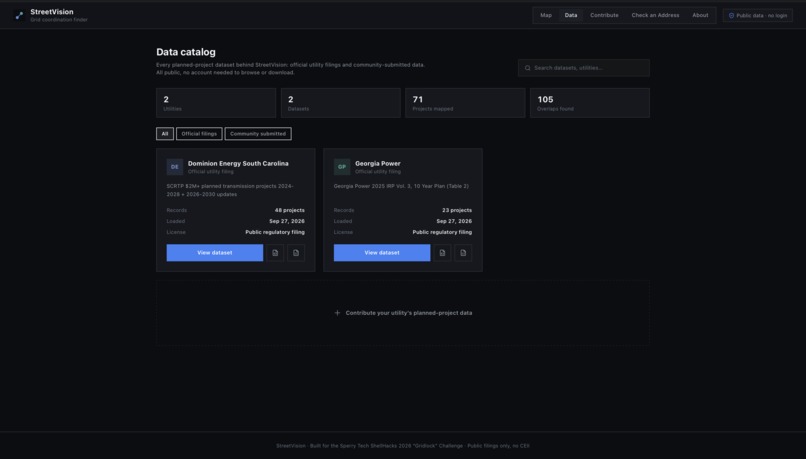View dataset for Georgia Power
The image size is (806, 459).
click(382, 253)
